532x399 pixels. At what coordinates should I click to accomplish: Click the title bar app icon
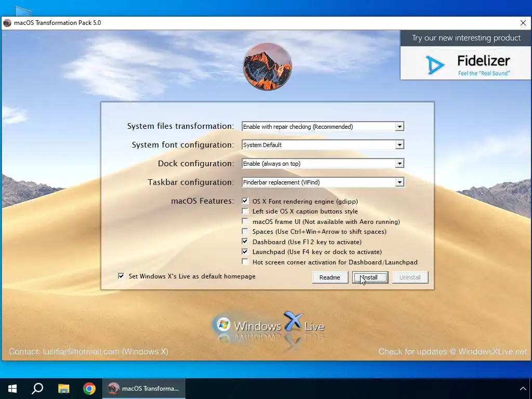click(7, 23)
